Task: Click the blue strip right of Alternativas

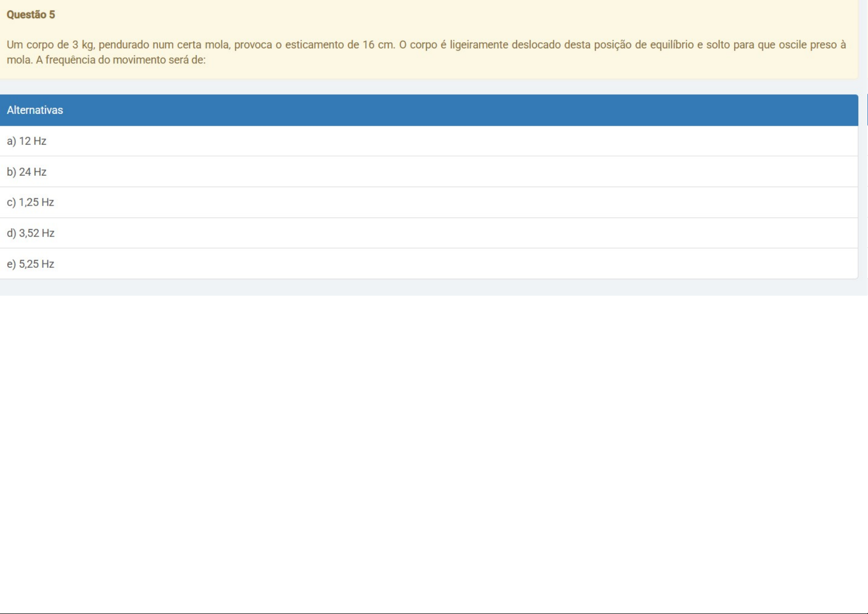Action: point(866,110)
